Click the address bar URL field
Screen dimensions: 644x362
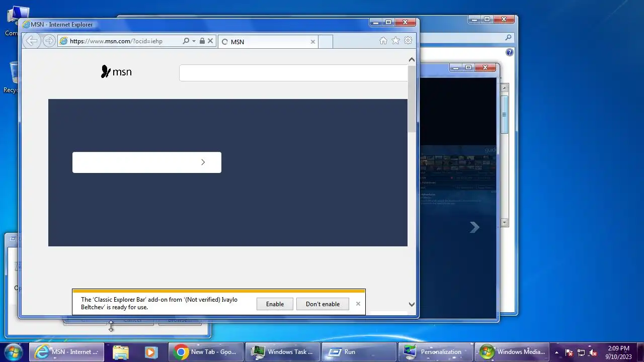click(120, 41)
